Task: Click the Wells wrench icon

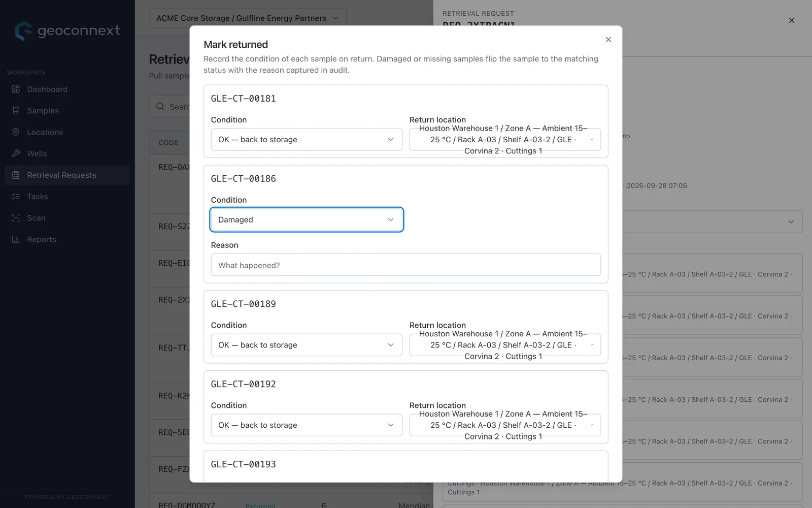Action: [x=16, y=153]
